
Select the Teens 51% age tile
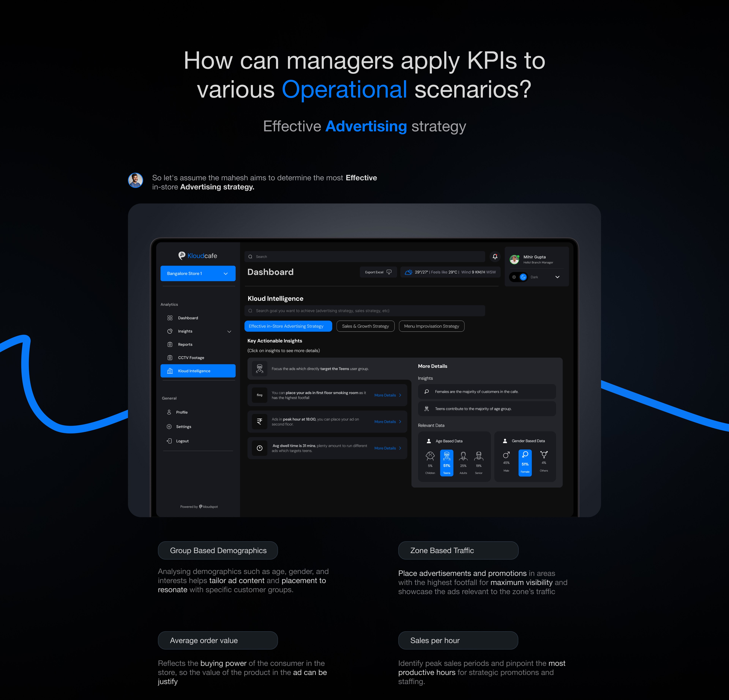[447, 463]
